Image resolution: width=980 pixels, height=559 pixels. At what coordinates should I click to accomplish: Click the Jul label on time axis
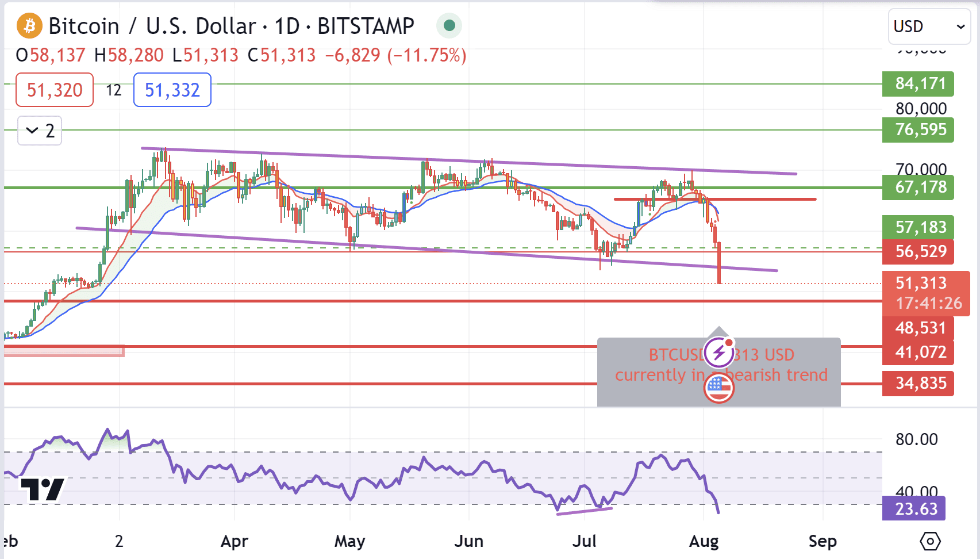pos(585,541)
